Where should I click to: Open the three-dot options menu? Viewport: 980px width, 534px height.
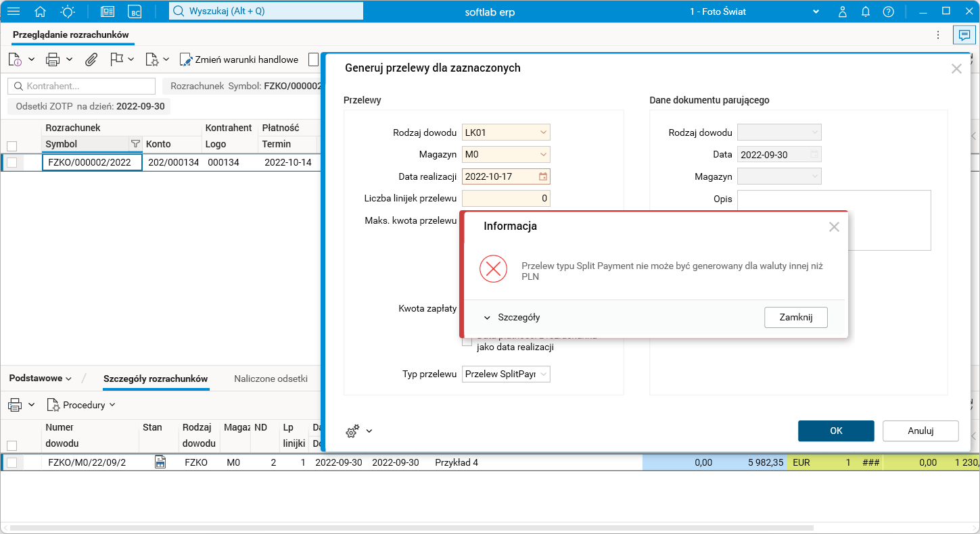938,34
